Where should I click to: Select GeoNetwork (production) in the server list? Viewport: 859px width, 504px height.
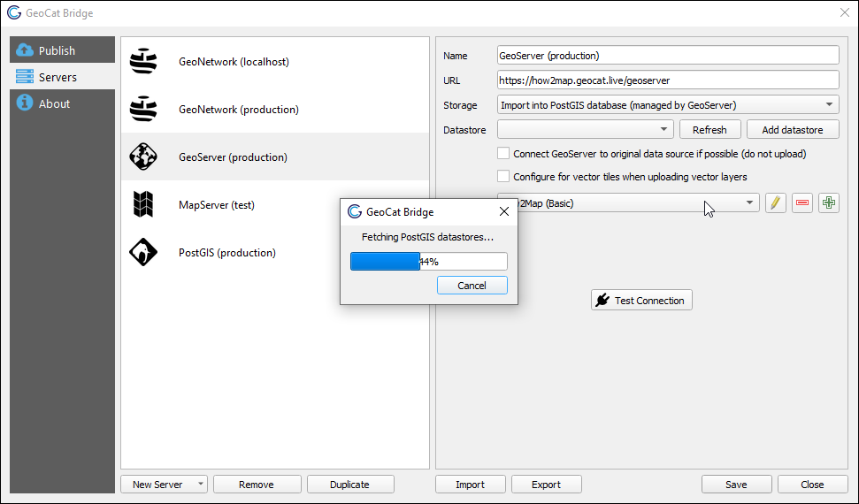tap(238, 110)
